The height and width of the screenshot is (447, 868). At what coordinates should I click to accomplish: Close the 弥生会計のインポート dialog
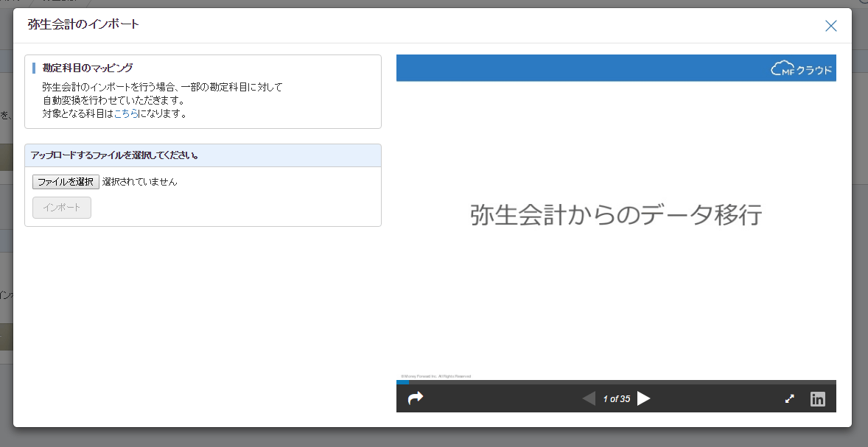pyautogui.click(x=830, y=26)
